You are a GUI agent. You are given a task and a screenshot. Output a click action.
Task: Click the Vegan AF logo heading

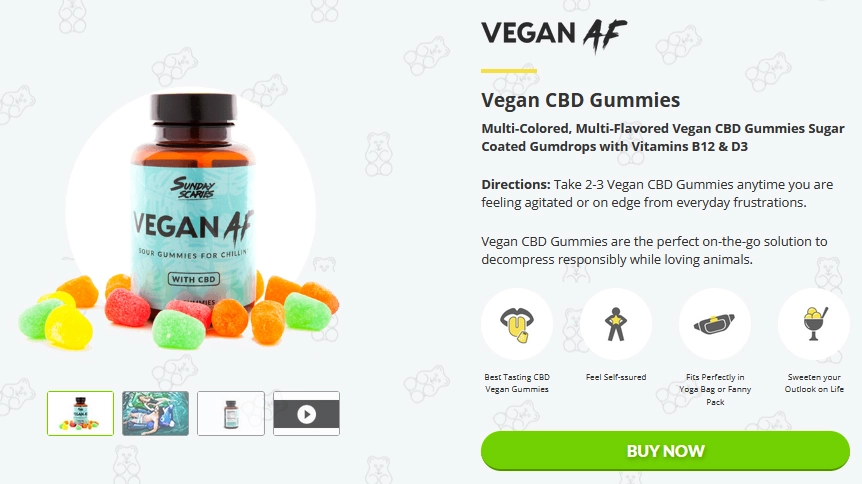pos(554,35)
